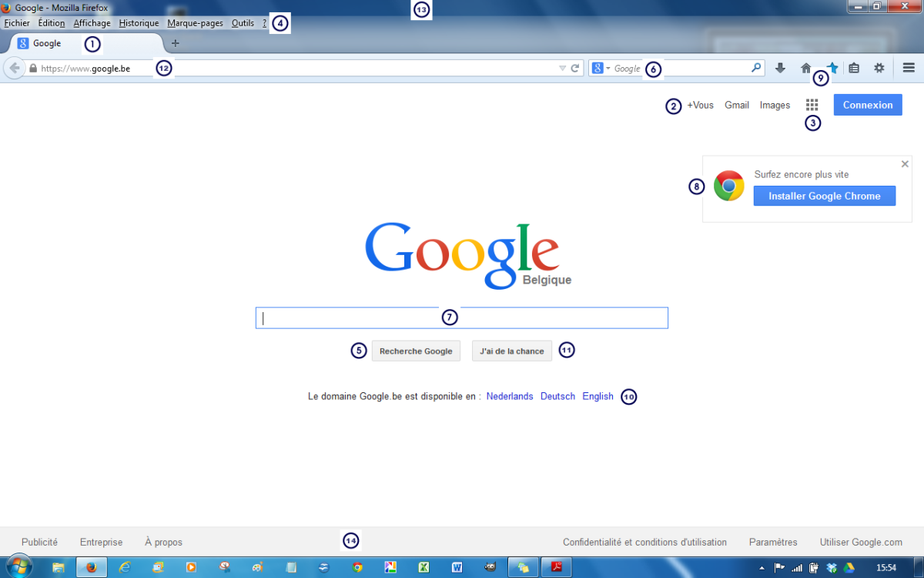Open Chrome from the taskbar
This screenshot has width=924, height=578.
coord(357,567)
